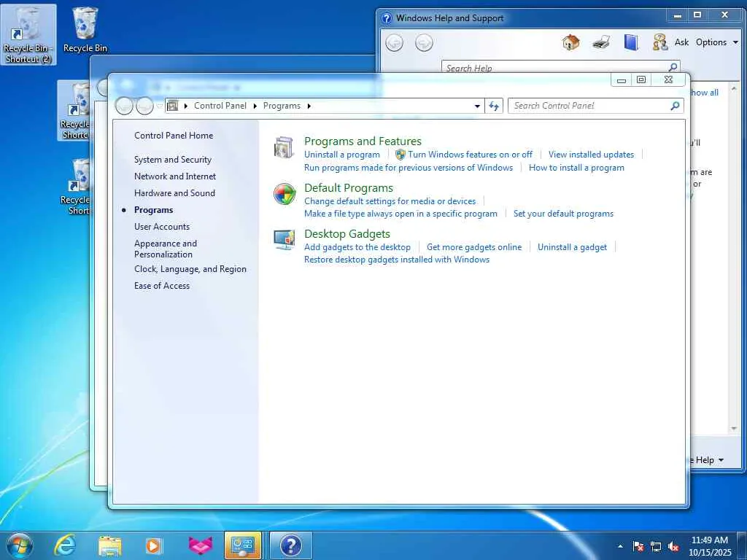Open Browse Help book icon in Help and Support
This screenshot has width=747, height=560.
[631, 42]
